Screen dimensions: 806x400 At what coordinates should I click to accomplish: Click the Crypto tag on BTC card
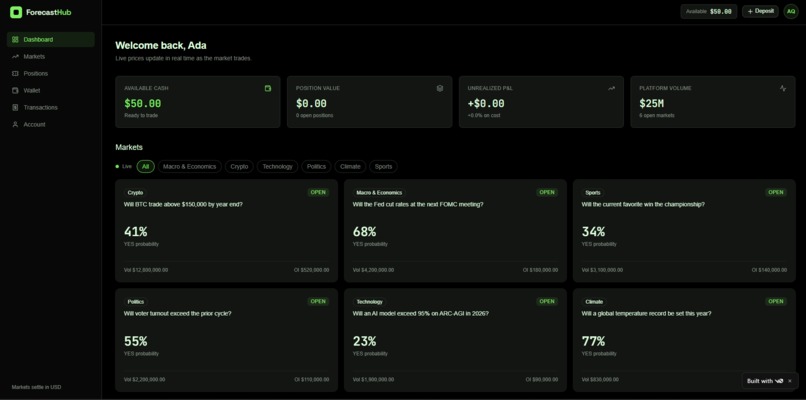tap(135, 193)
